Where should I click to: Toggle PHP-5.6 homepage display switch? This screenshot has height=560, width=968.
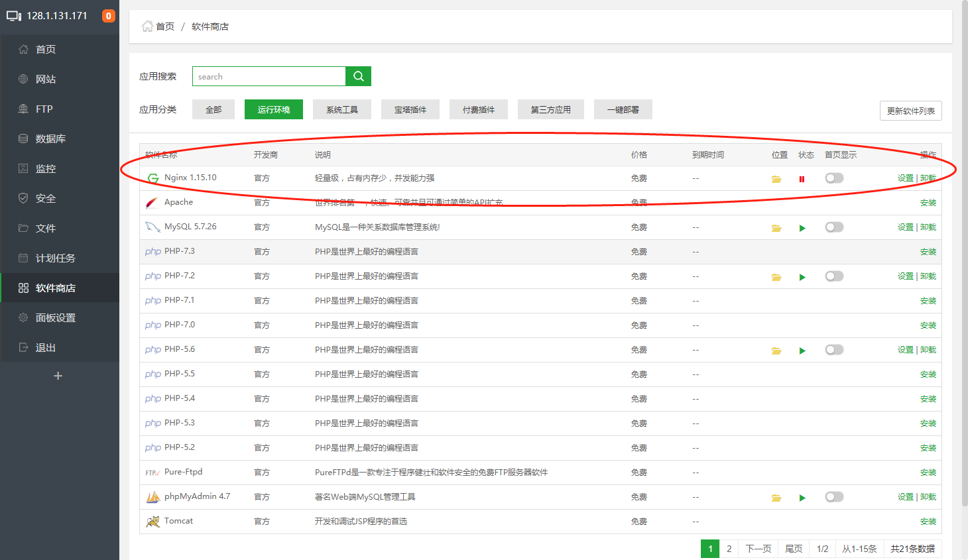pos(834,349)
